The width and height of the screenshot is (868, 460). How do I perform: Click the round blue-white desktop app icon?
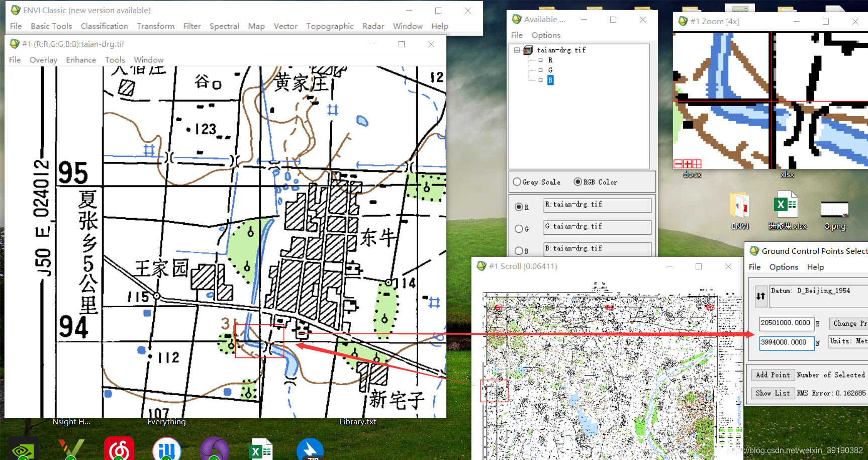pyautogui.click(x=167, y=448)
